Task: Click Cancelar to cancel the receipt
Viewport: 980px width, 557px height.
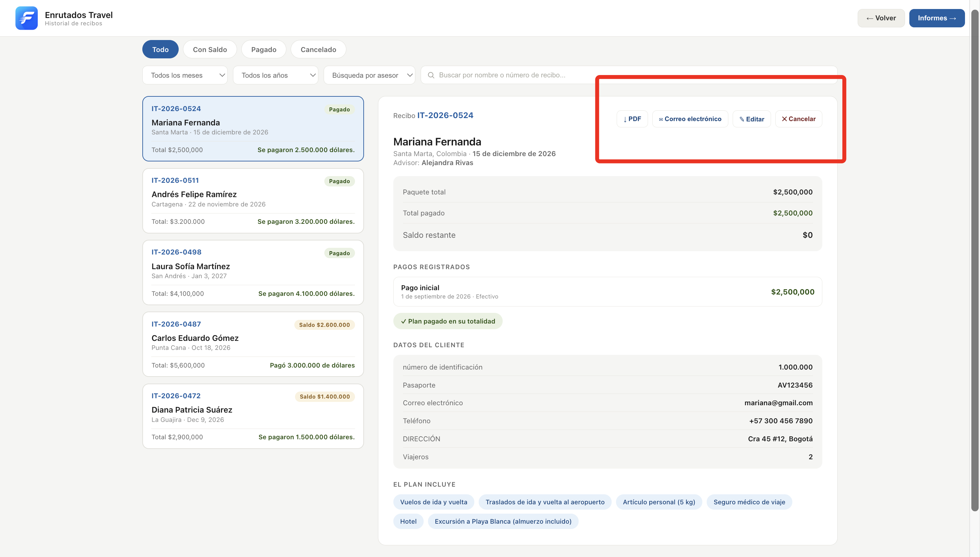Action: [798, 119]
